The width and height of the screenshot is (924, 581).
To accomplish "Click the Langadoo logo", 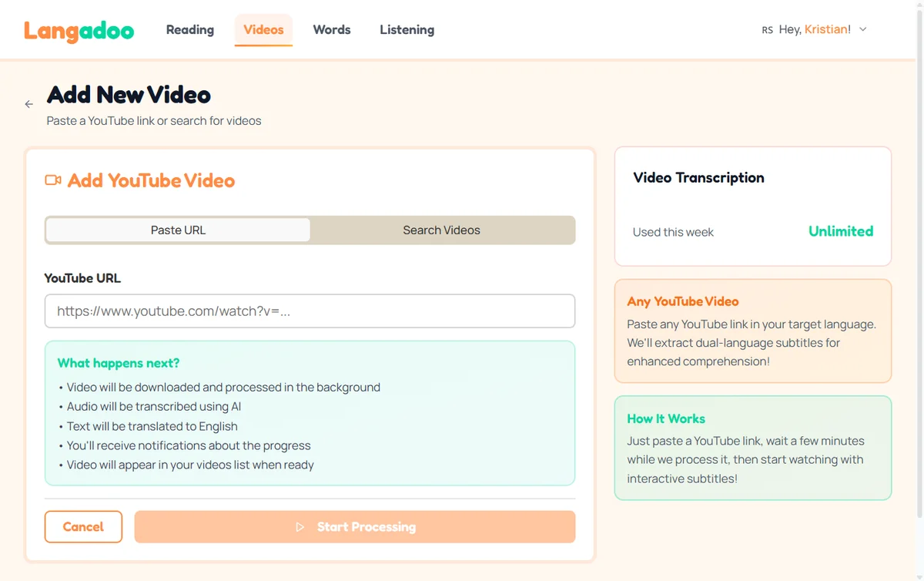I will (x=79, y=30).
